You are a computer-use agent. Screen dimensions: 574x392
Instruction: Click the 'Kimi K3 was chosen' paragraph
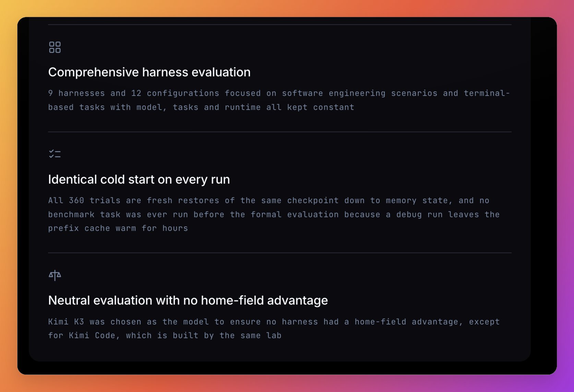point(274,329)
